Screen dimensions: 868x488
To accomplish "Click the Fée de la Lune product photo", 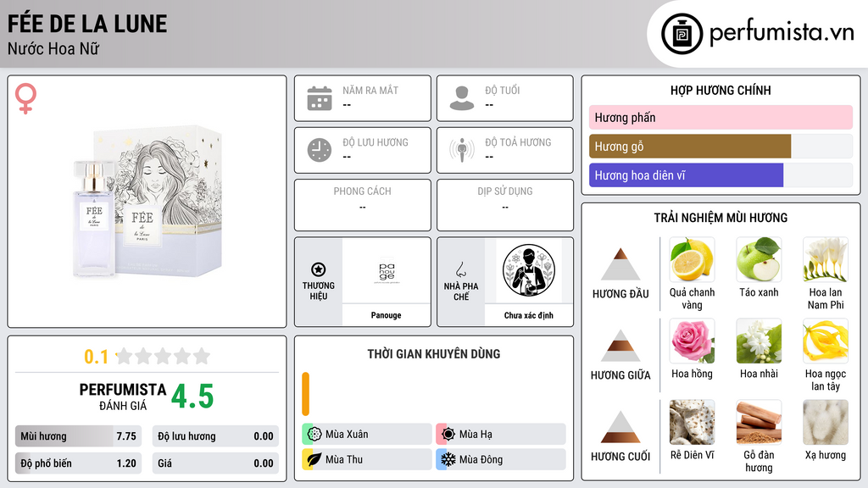I will (x=147, y=202).
